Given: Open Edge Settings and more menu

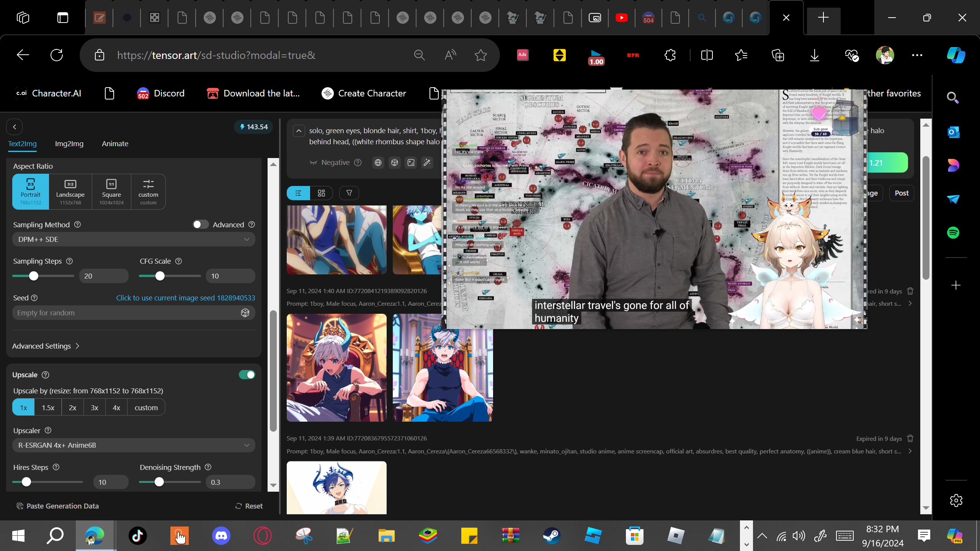Looking at the screenshot, I should click(x=917, y=55).
